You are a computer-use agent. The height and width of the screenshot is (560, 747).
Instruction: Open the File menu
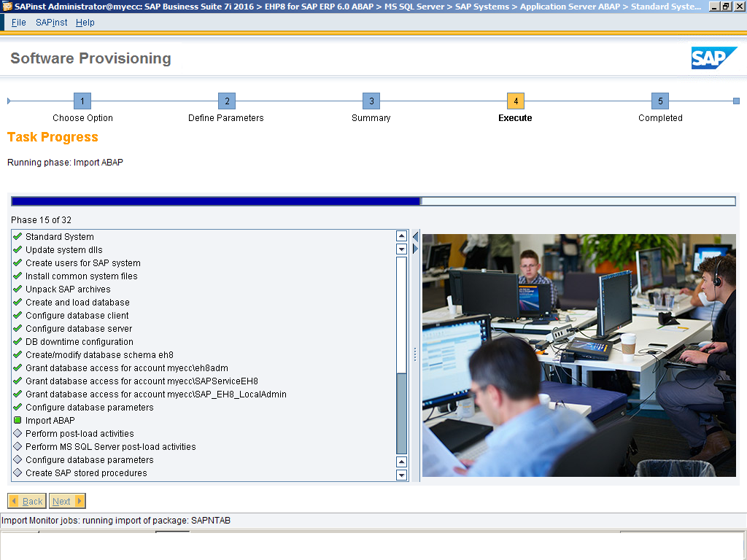(18, 23)
